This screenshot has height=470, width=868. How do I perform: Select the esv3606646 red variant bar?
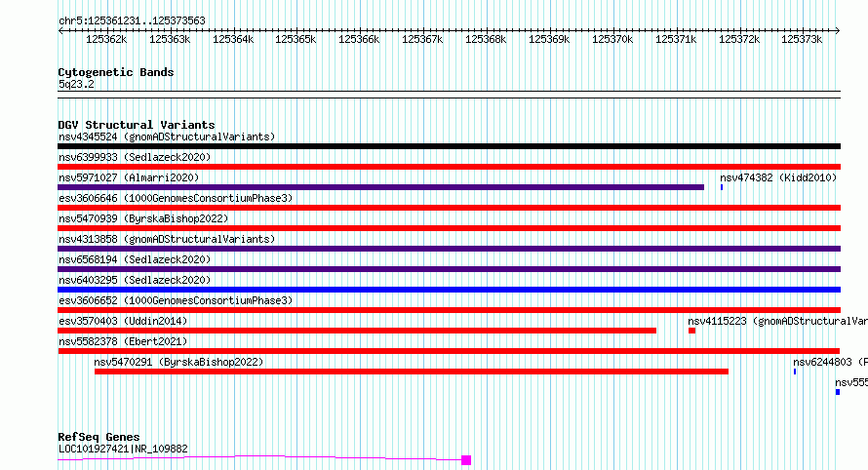[x=449, y=208]
